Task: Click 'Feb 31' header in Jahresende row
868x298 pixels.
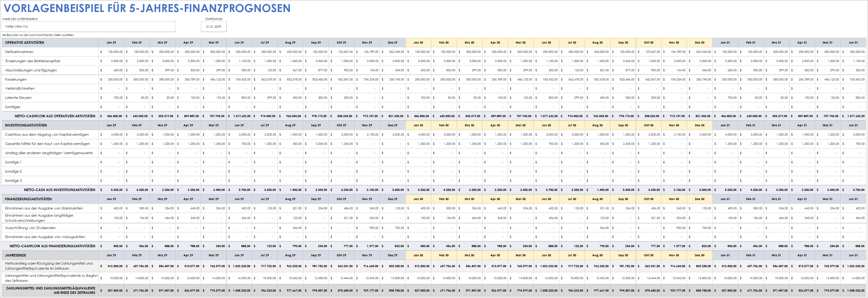Action: pyautogui.click(x=751, y=255)
